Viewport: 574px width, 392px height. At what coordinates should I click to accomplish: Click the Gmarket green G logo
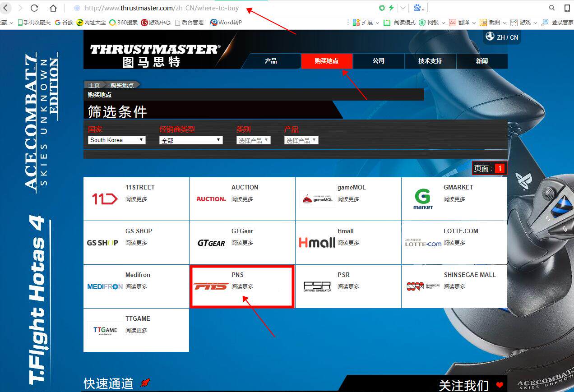(423, 199)
